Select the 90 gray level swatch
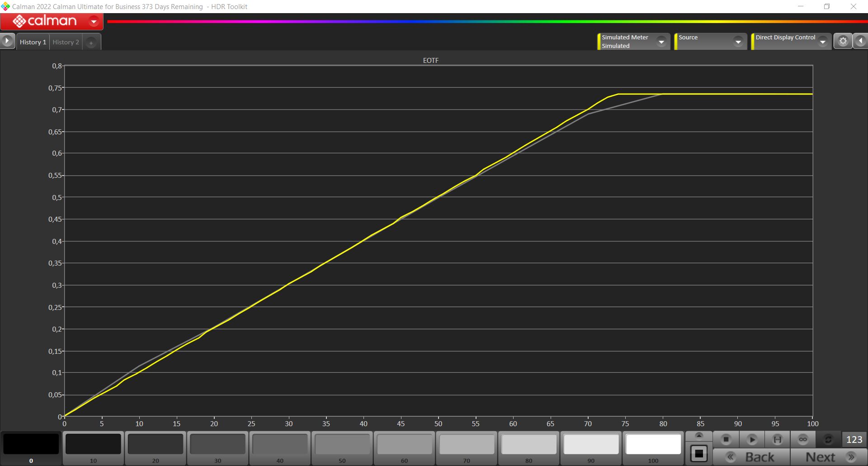Image resolution: width=868 pixels, height=466 pixels. click(x=591, y=448)
